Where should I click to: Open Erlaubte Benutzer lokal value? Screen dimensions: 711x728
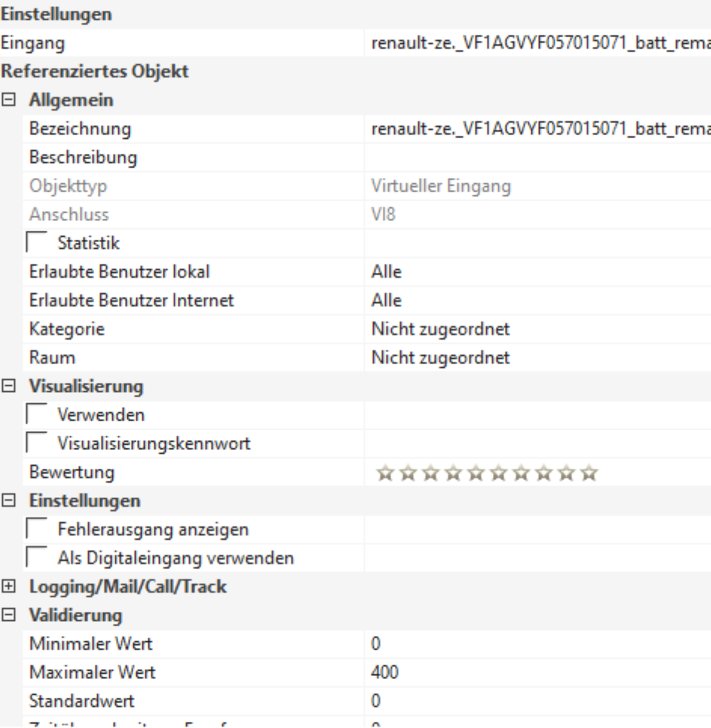click(537, 272)
